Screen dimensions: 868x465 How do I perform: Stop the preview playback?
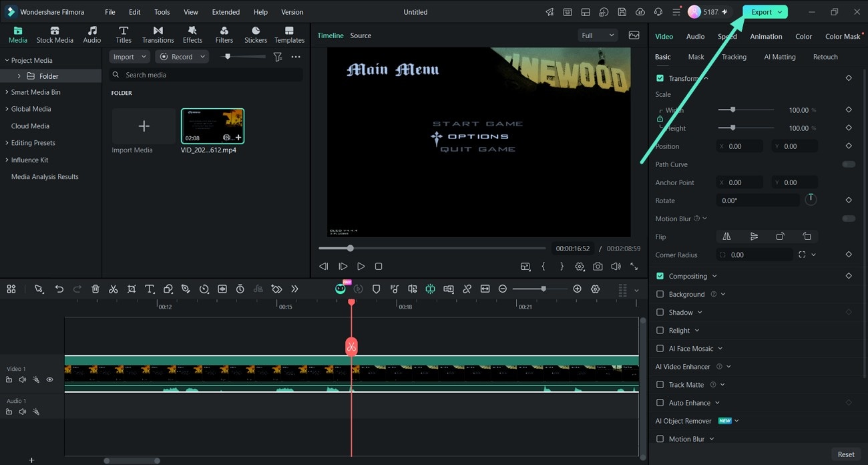pyautogui.click(x=379, y=266)
